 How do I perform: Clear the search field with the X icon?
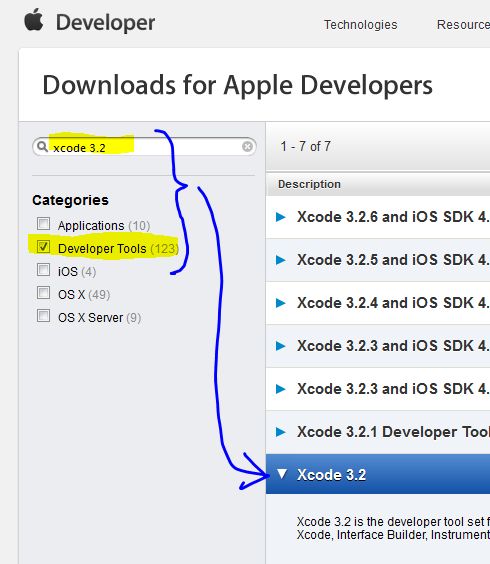coord(247,146)
